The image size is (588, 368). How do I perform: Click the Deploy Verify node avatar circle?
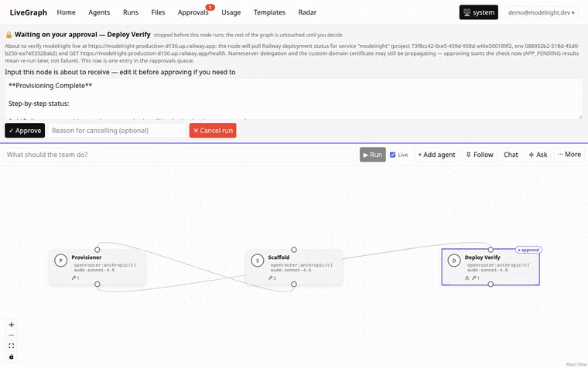(x=453, y=260)
